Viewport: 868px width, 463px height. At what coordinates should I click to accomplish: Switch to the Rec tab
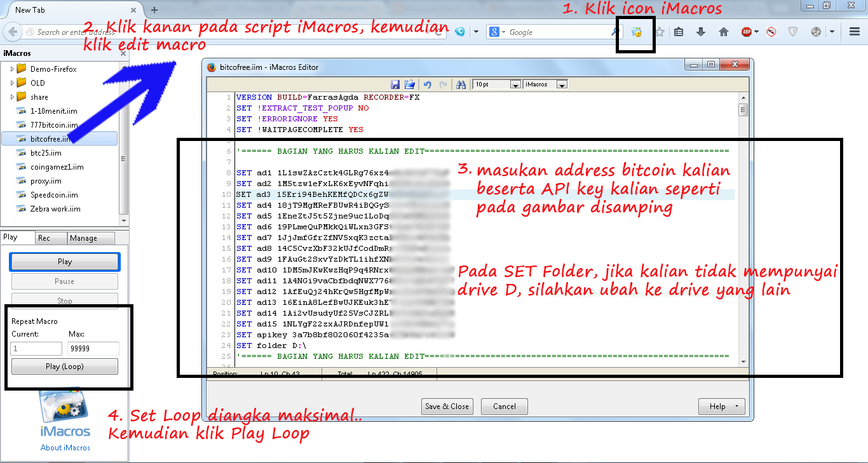coord(51,237)
